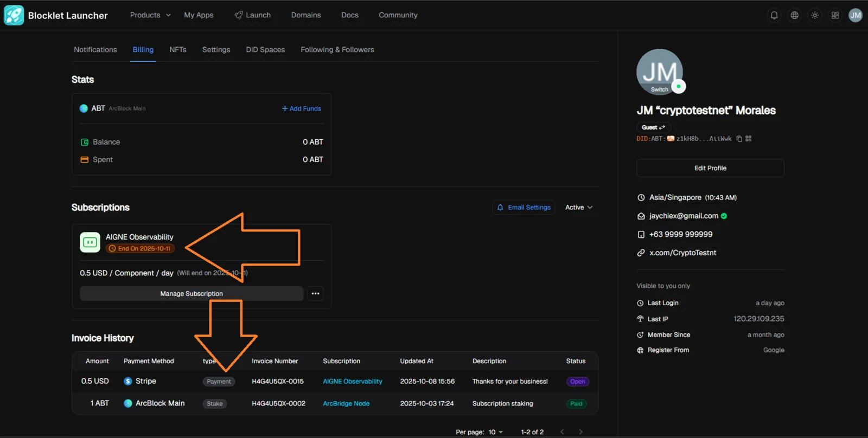868x438 pixels.
Task: Copy the DID address with copy icon
Action: (x=739, y=139)
